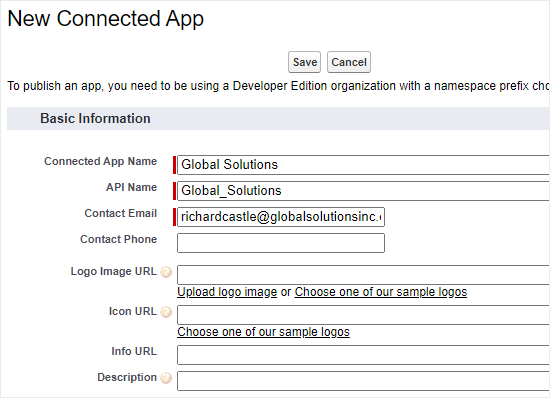Click the Cancel button
Screen dimensions: 550x398
349,62
